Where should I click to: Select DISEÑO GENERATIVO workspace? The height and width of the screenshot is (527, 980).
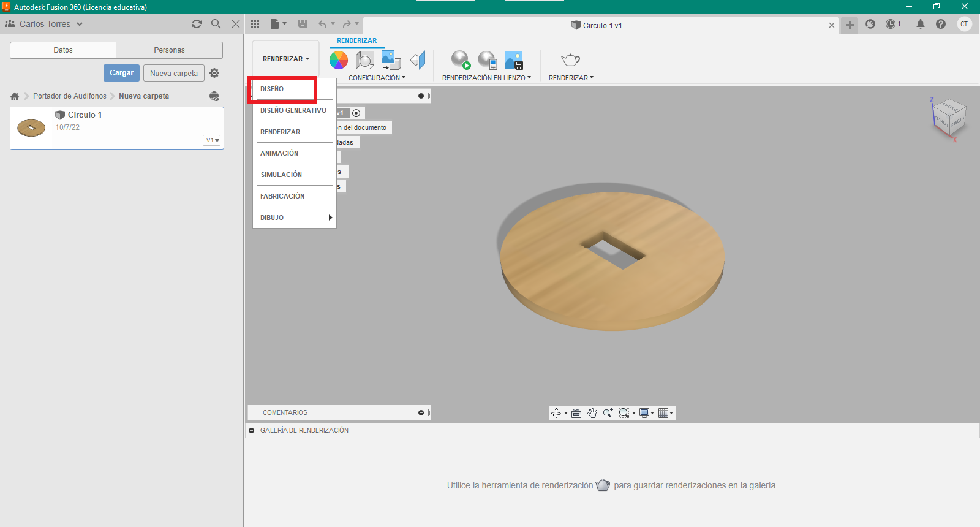coord(295,110)
